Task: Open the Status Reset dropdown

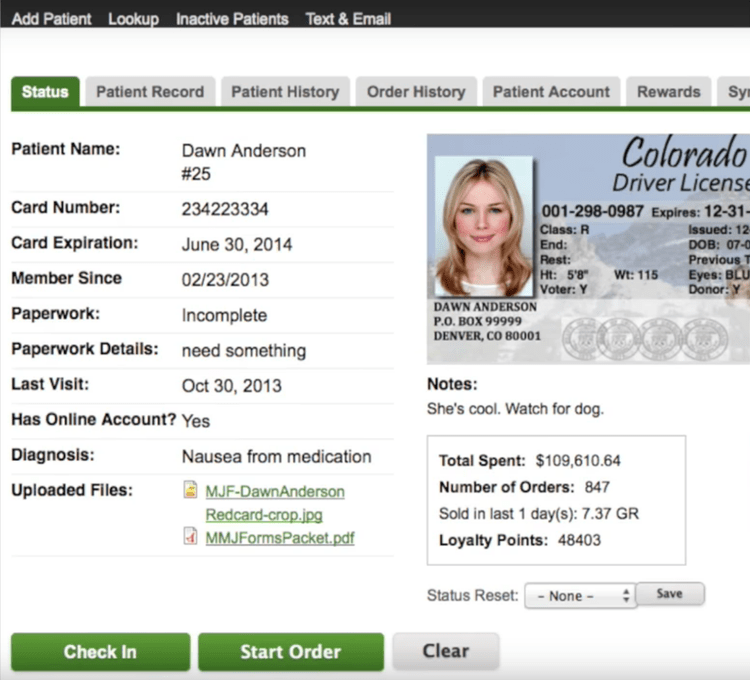Action: pyautogui.click(x=579, y=595)
